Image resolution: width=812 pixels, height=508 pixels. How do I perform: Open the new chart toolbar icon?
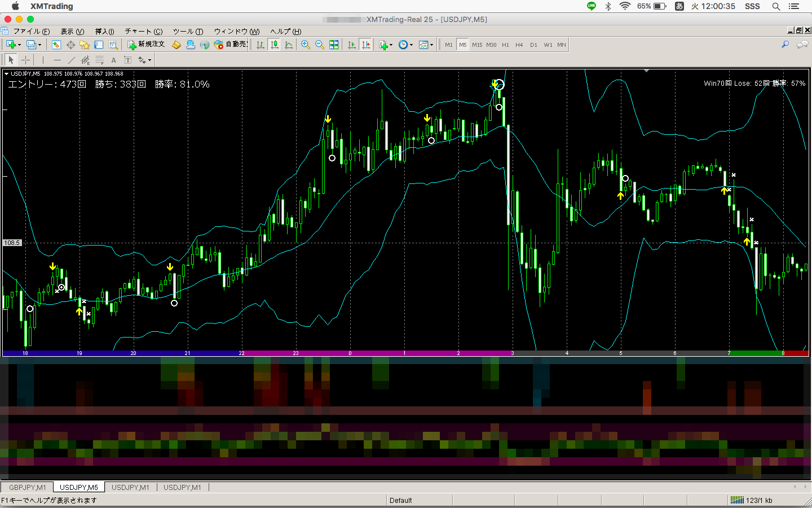pyautogui.click(x=11, y=45)
